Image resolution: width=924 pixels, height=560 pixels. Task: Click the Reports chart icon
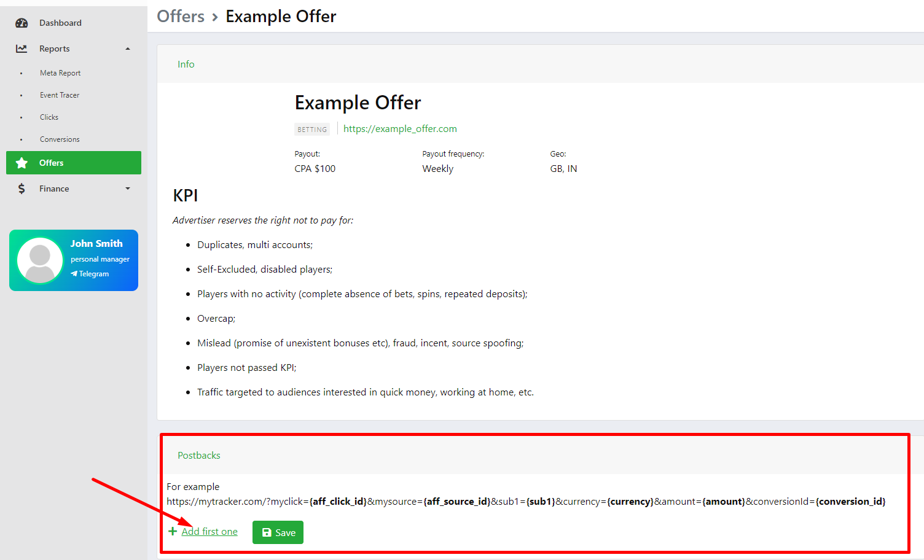[x=22, y=49]
